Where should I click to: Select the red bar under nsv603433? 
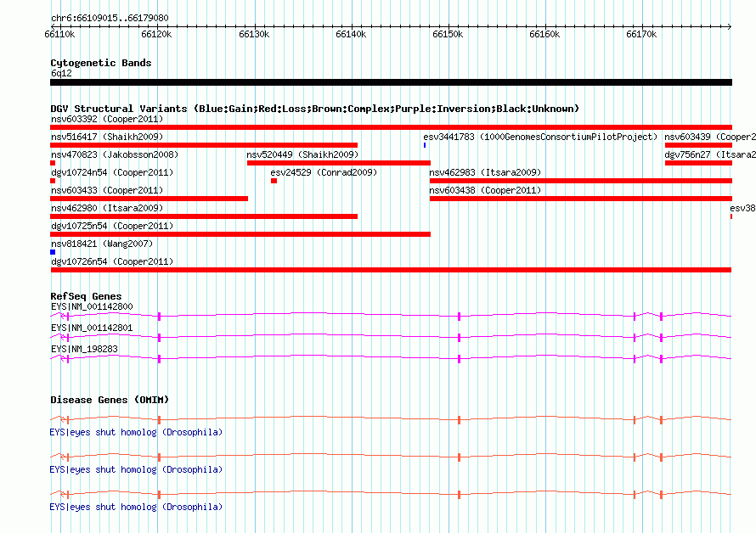point(149,199)
